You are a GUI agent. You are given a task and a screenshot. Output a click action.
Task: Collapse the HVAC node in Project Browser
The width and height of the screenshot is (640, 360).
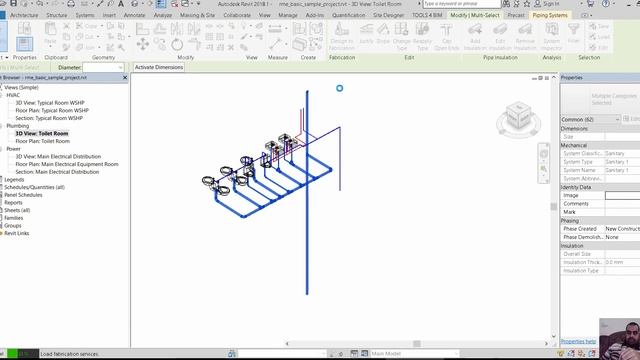click(2, 95)
